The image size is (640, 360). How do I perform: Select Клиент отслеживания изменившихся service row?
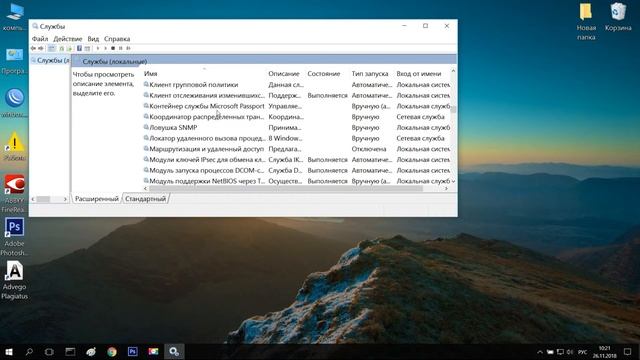[296, 95]
